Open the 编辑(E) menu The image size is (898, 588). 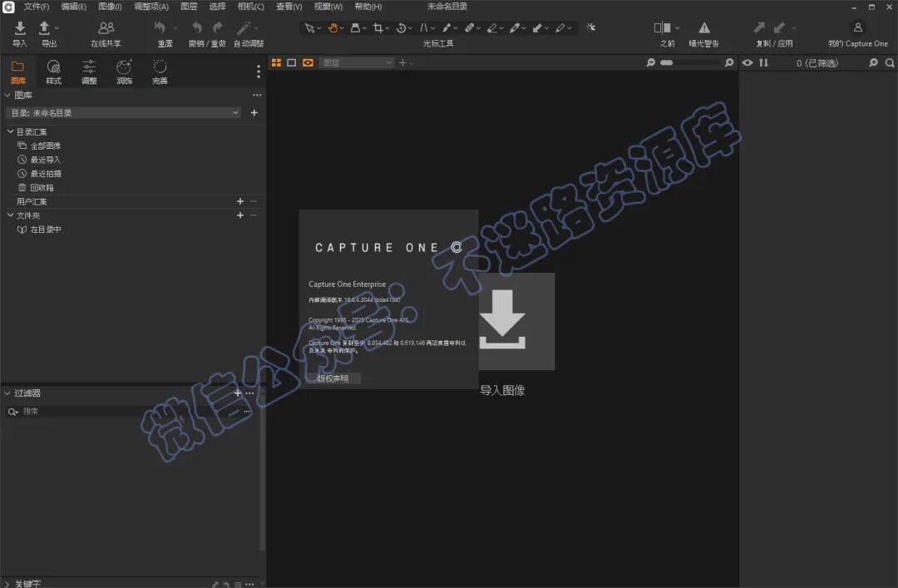73,7
